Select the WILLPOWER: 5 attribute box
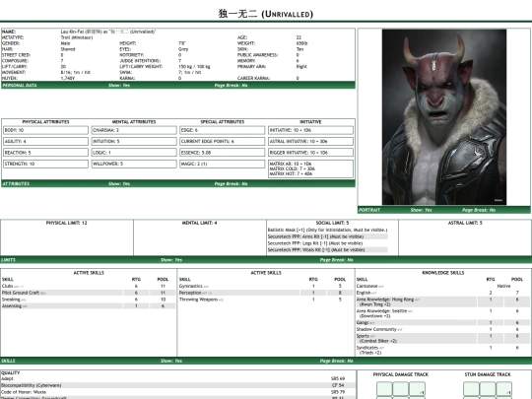 [x=134, y=164]
